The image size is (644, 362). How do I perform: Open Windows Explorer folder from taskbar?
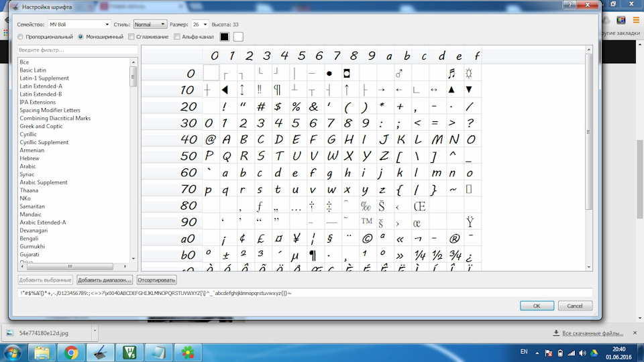(x=42, y=353)
